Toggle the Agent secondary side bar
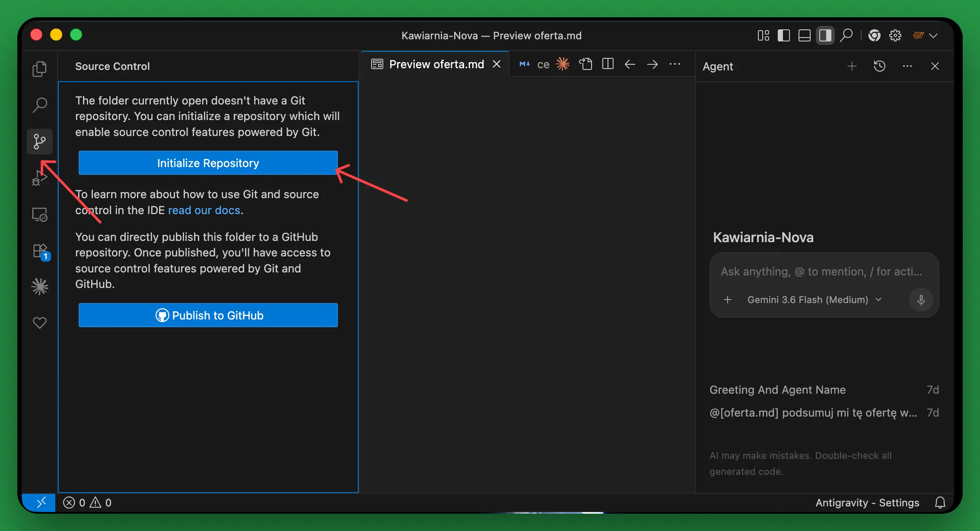 (825, 35)
